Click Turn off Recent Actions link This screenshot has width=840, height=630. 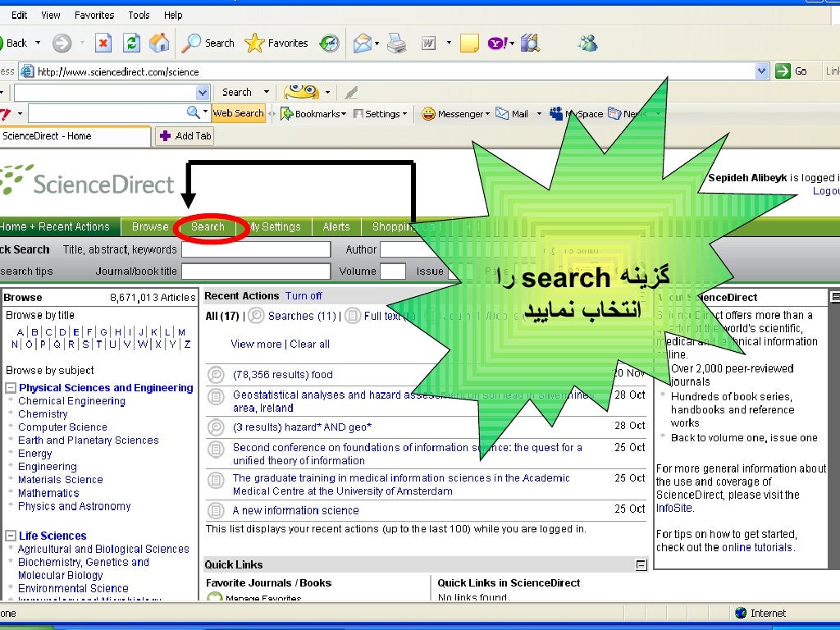point(304,295)
